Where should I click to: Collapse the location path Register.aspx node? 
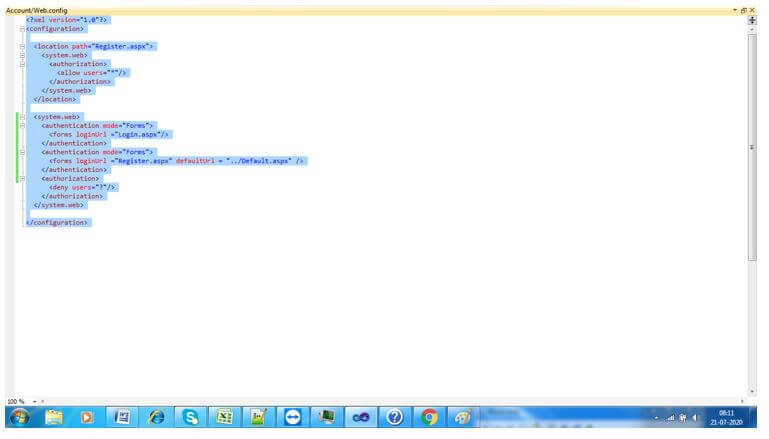(22, 47)
